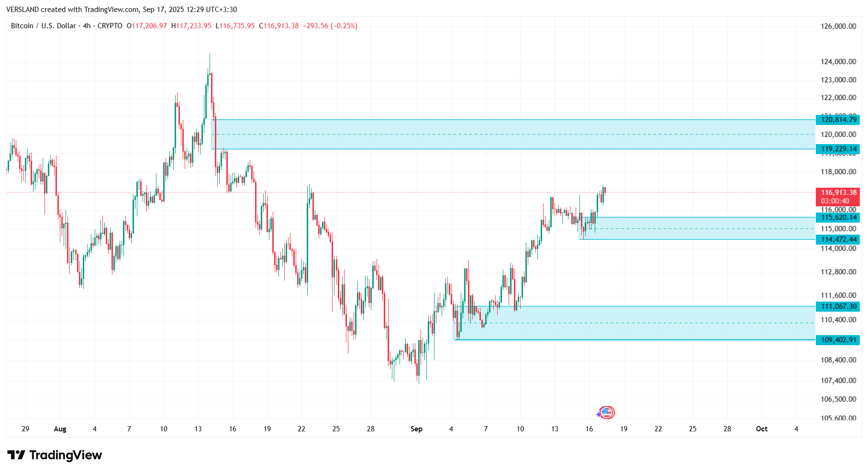Image resolution: width=868 pixels, height=473 pixels.
Task: Click the Bitcoin / U.S. Dollar symbol title
Action: 43,26
